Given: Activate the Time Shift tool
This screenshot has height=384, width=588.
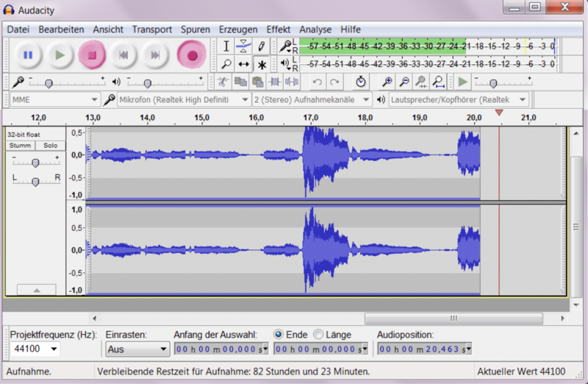Looking at the screenshot, I should 243,64.
